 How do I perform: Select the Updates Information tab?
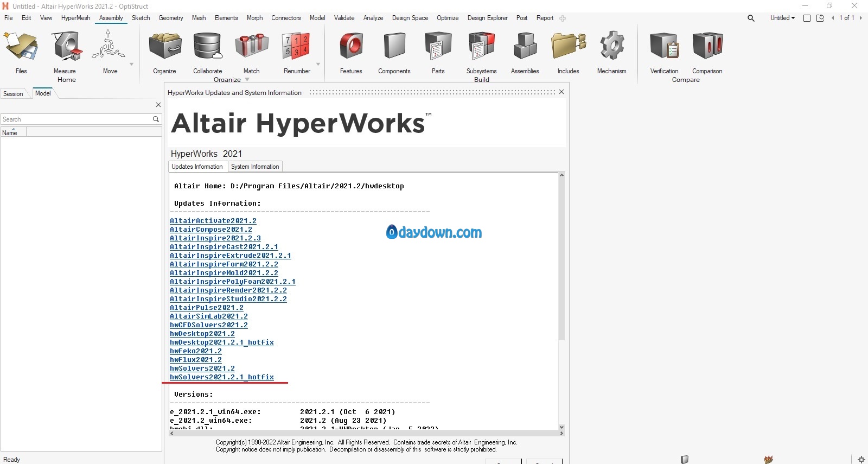click(x=197, y=167)
